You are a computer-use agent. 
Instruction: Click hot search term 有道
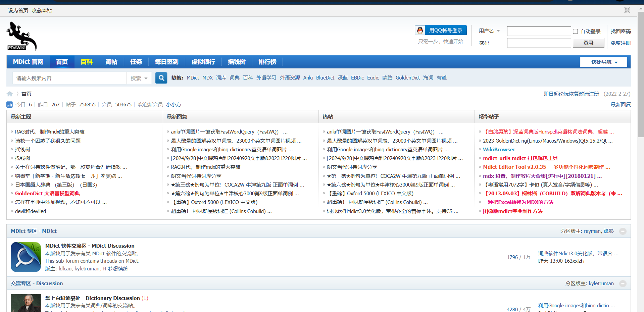[442, 78]
